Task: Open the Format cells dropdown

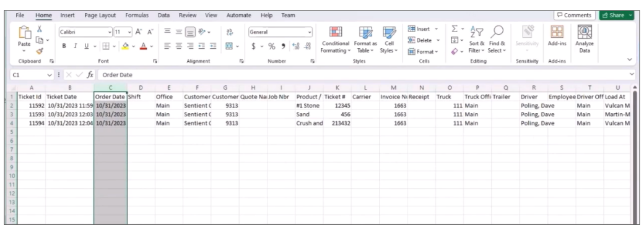Action: coord(423,52)
